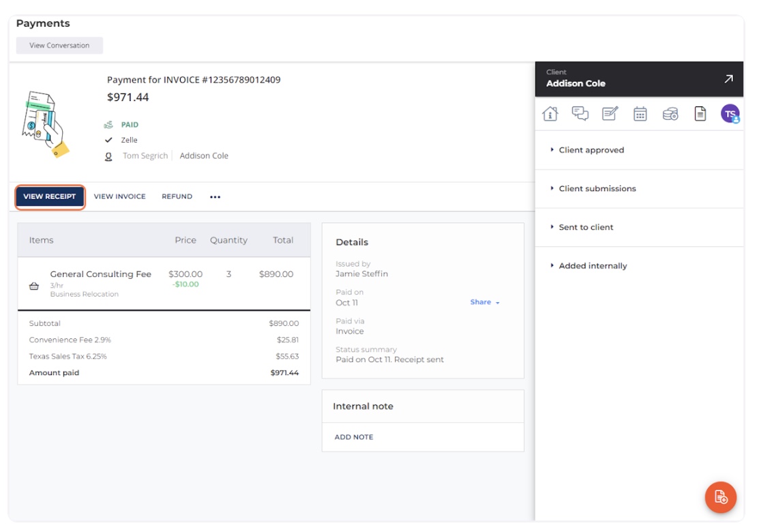Click the Addison Cole client name link
The height and width of the screenshot is (532, 757).
tap(204, 156)
